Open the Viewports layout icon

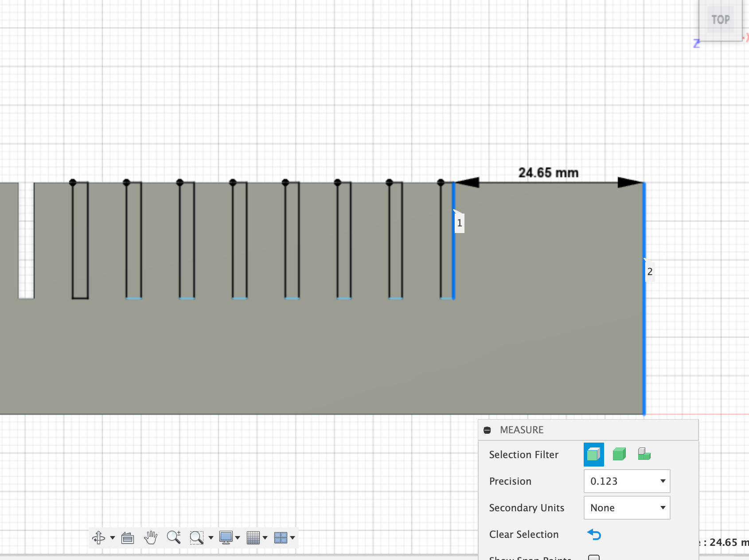pos(281,537)
